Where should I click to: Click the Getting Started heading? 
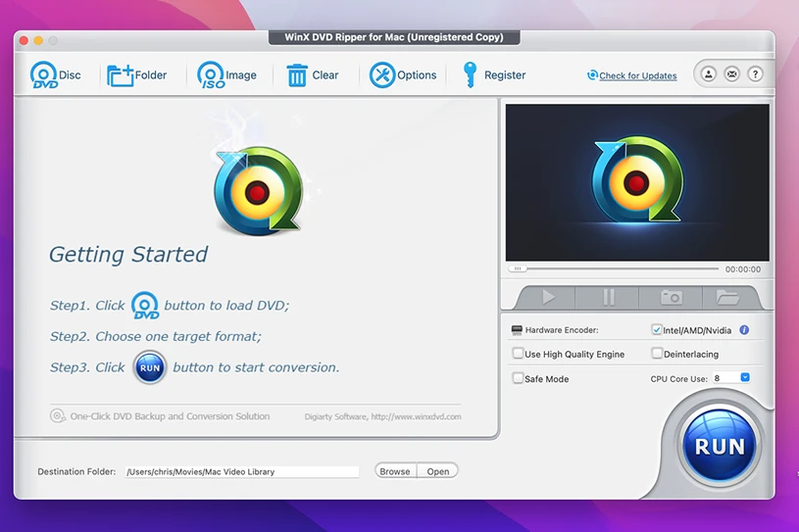[127, 254]
